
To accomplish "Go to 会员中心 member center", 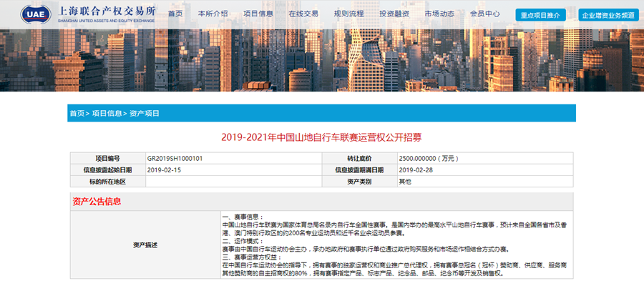I will (x=485, y=14).
